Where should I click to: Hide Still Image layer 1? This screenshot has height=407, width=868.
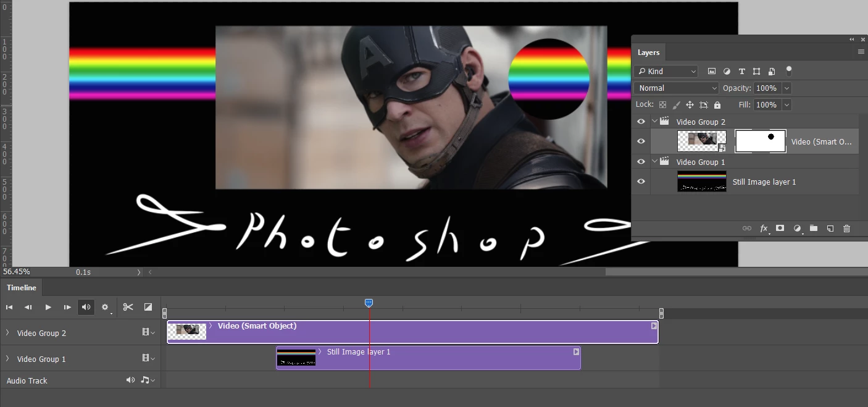(641, 182)
